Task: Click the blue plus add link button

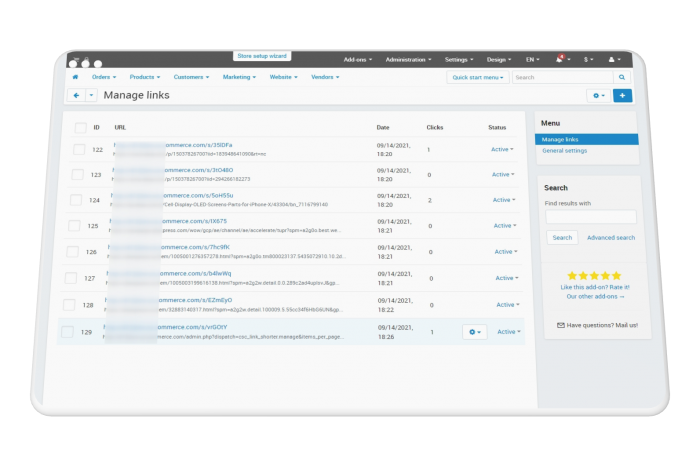Action: 622,96
